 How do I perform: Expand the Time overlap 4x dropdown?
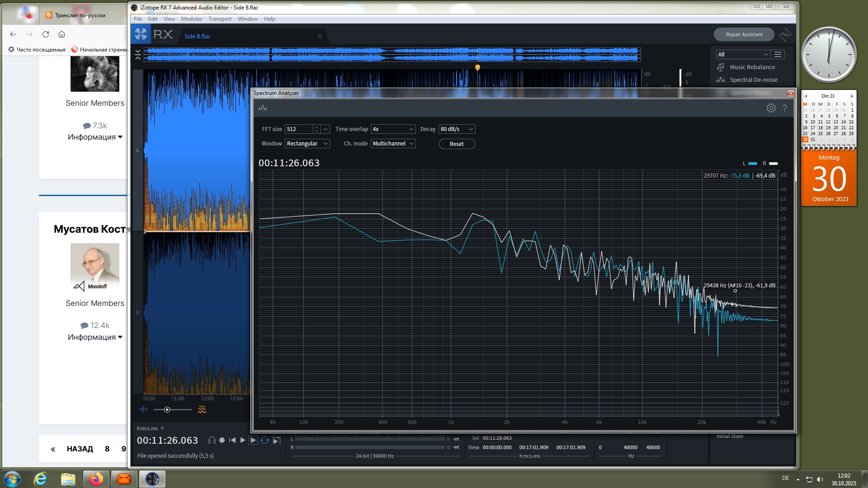click(x=392, y=129)
